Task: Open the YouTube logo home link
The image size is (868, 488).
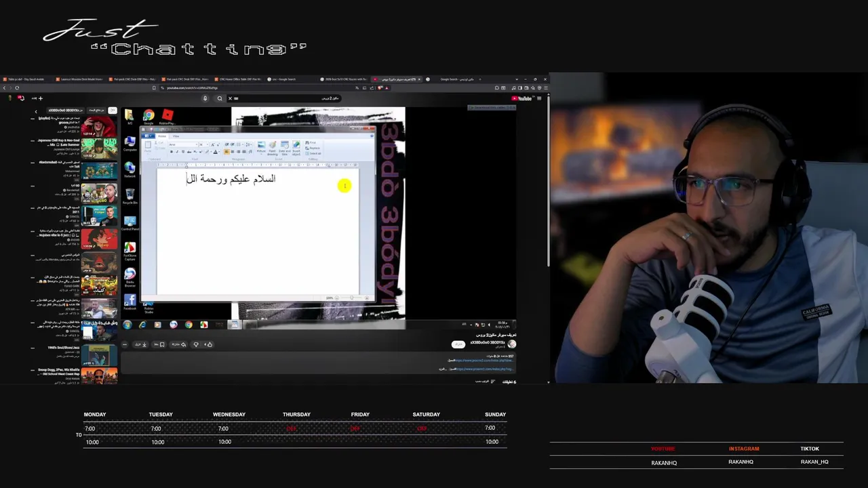Action: (521, 98)
